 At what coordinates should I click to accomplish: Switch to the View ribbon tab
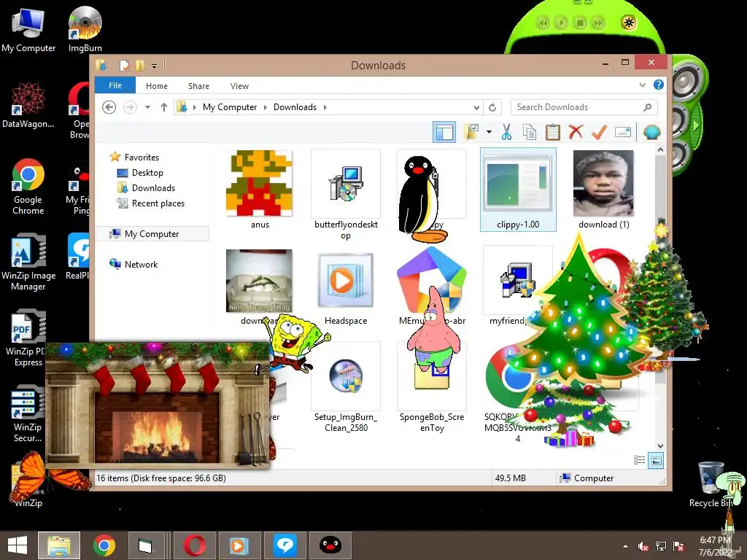click(239, 86)
